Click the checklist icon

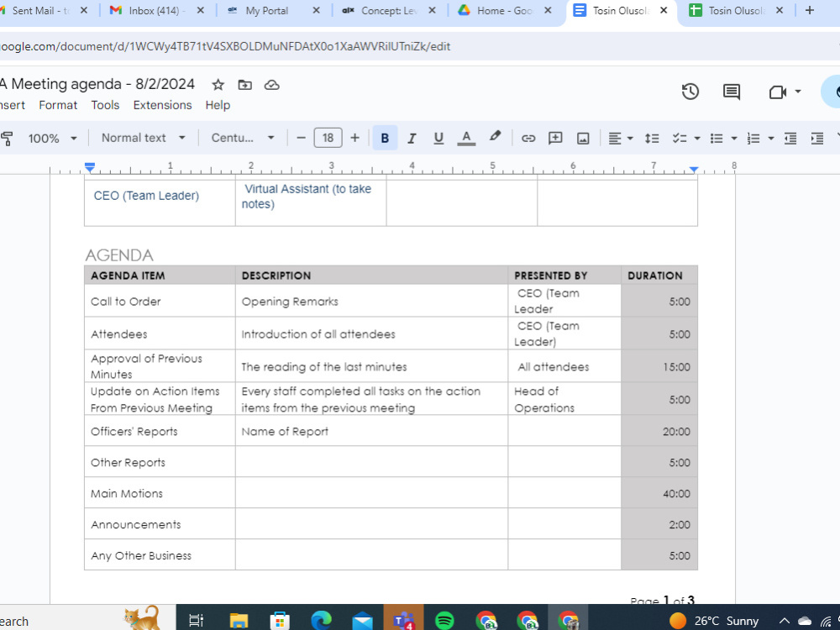[680, 139]
